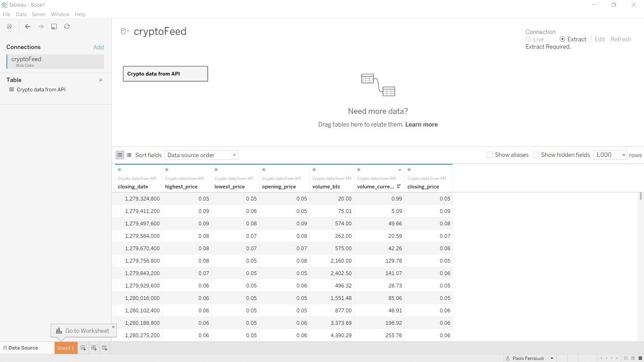Switch to metadata list view icon
The image size is (644, 362).
click(x=129, y=155)
